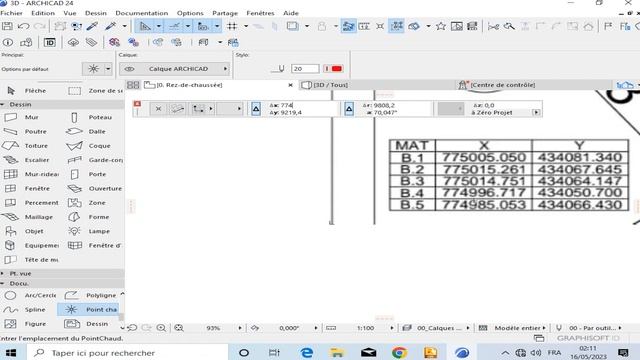Screen dimensions: 640x360
Task: Open the à Zéro Projet origin dropdown
Action: 536,112
